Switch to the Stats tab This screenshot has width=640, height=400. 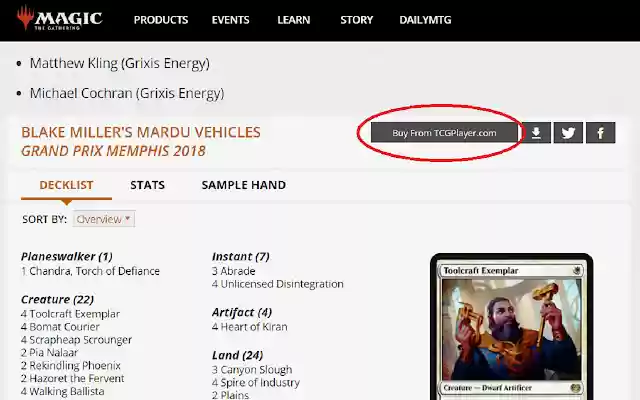(x=147, y=185)
